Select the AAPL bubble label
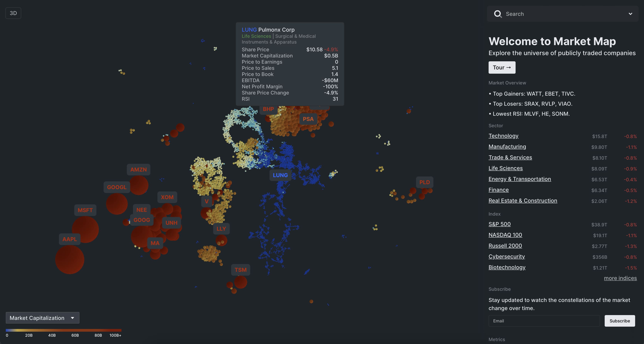 pos(69,239)
